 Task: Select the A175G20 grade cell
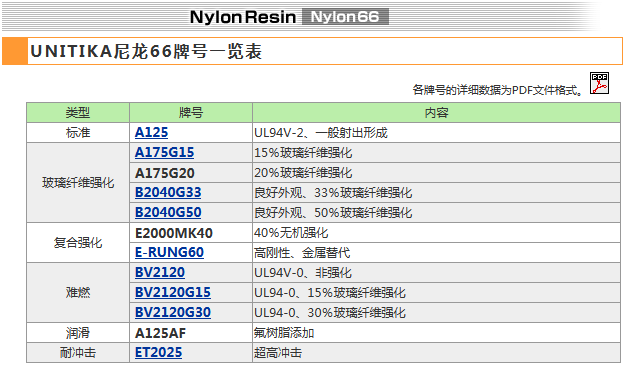tap(191, 173)
